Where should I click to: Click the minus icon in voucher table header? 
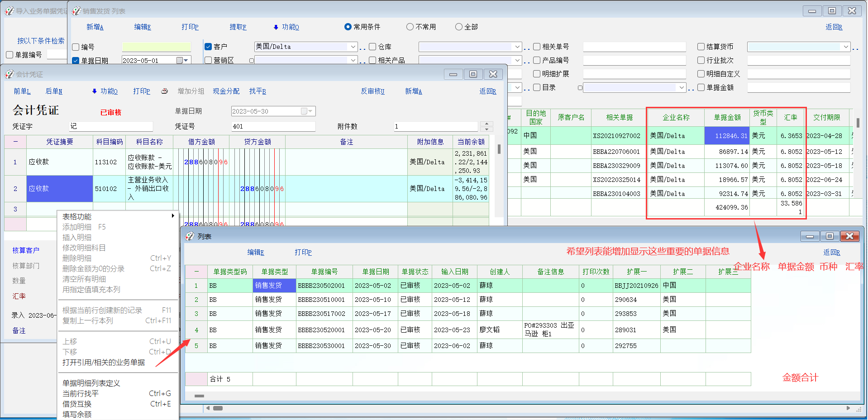pyautogui.click(x=15, y=142)
